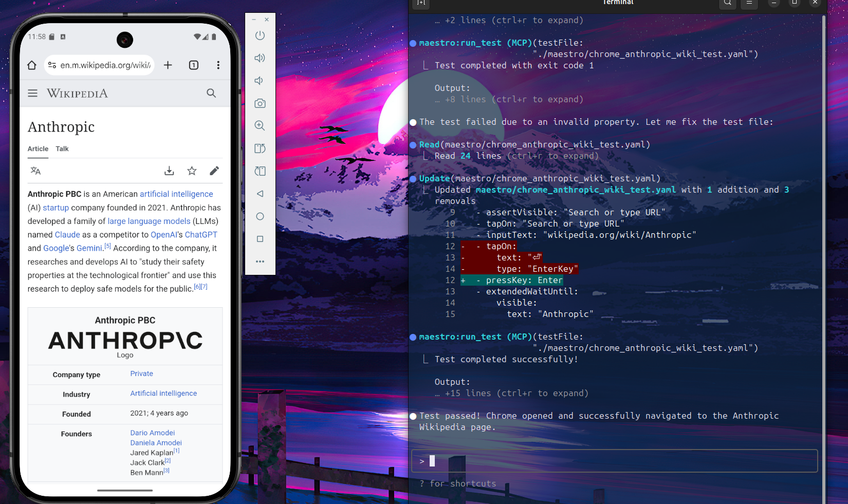The width and height of the screenshot is (848, 504).
Task: Rotate emulator right icon
Action: pyautogui.click(x=260, y=171)
